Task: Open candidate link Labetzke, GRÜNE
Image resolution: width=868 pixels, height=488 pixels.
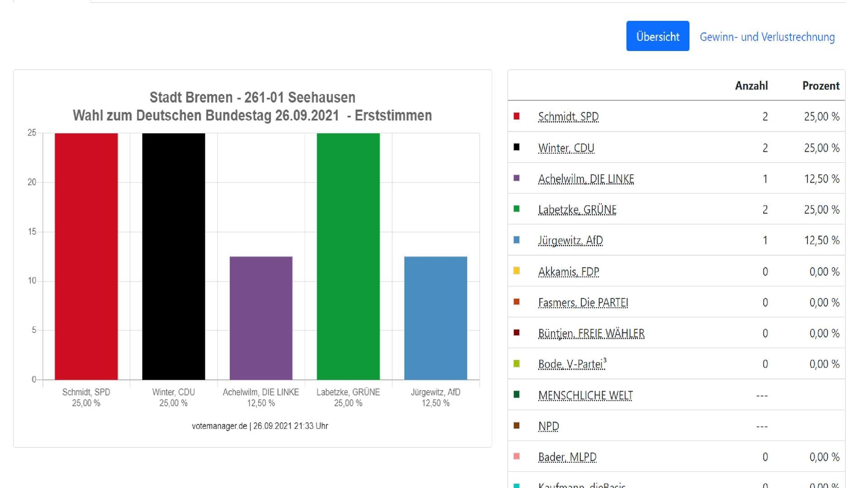Action: click(577, 210)
